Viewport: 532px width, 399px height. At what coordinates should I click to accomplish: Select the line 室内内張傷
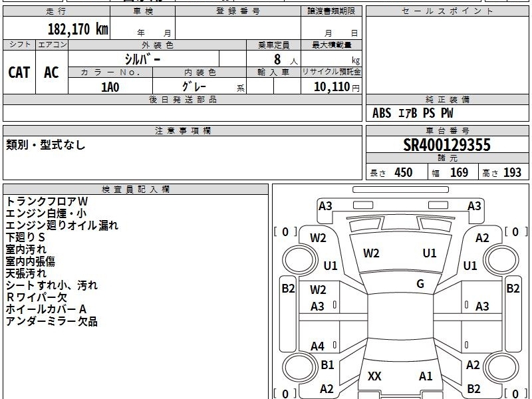(x=30, y=261)
